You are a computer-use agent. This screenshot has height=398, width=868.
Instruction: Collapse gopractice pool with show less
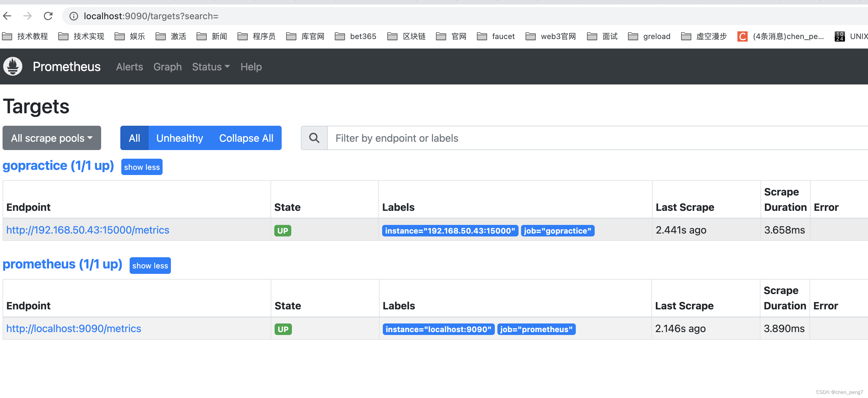click(142, 167)
